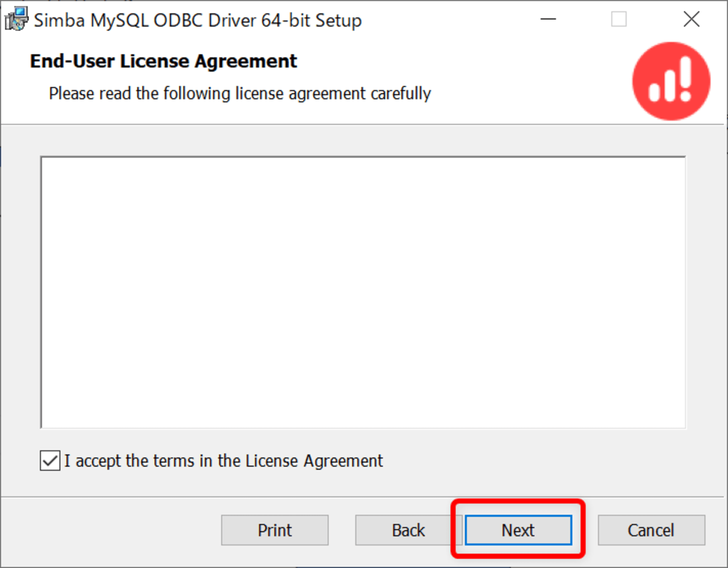728x568 pixels.
Task: Click the greyed-out maximize button
Action: coord(619,19)
